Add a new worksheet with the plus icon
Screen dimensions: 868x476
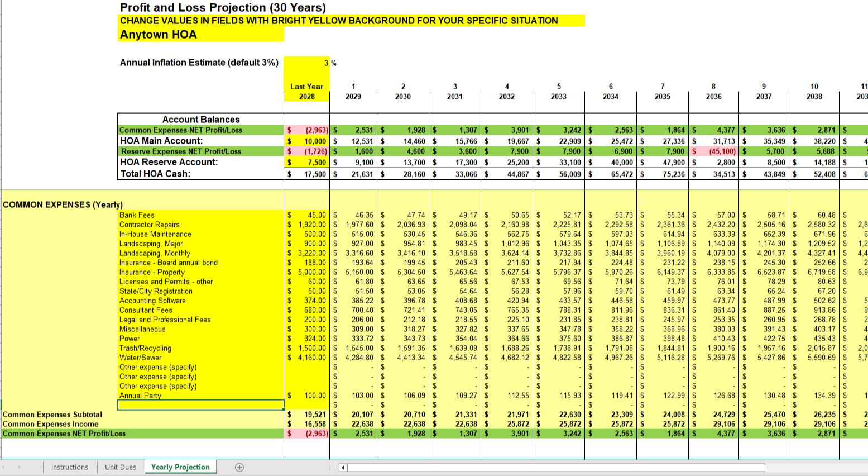[x=239, y=467]
